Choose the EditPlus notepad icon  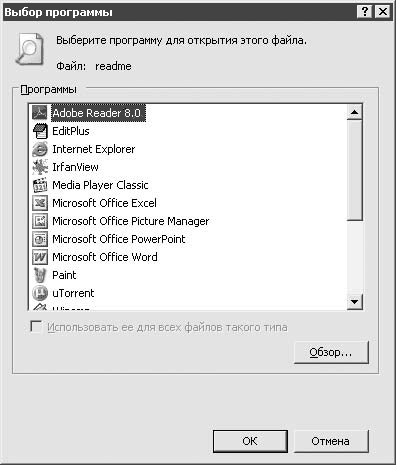tap(40, 131)
